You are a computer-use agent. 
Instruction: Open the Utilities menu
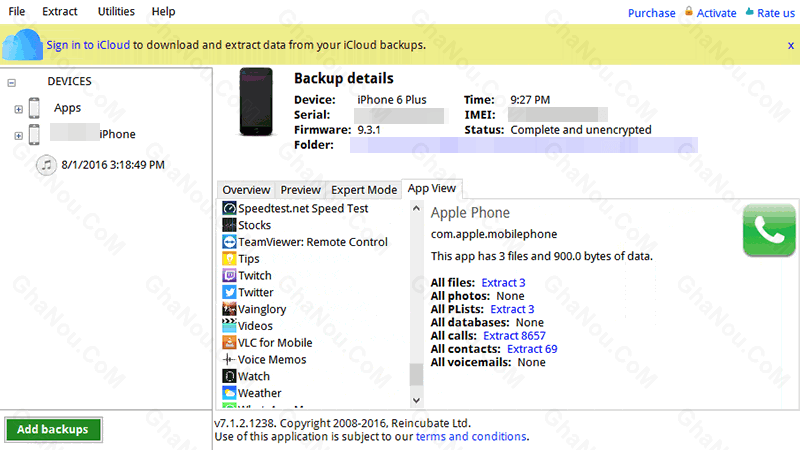point(116,11)
